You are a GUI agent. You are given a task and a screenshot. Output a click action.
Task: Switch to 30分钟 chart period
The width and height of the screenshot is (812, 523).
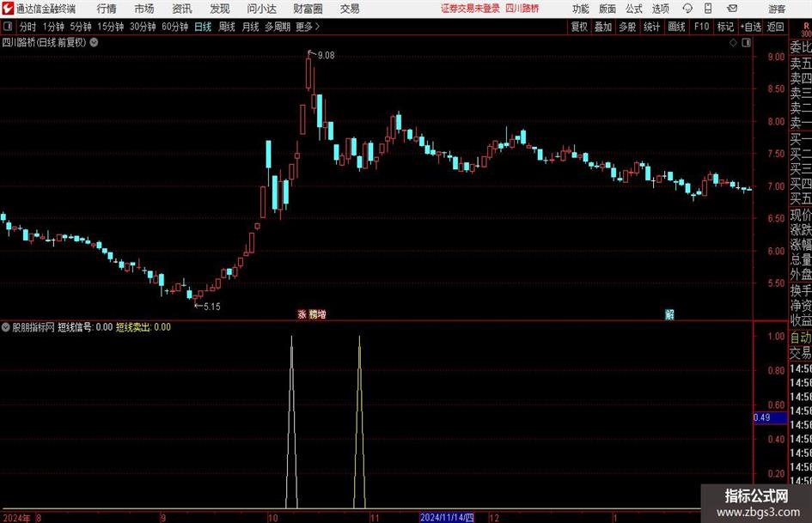(x=143, y=27)
